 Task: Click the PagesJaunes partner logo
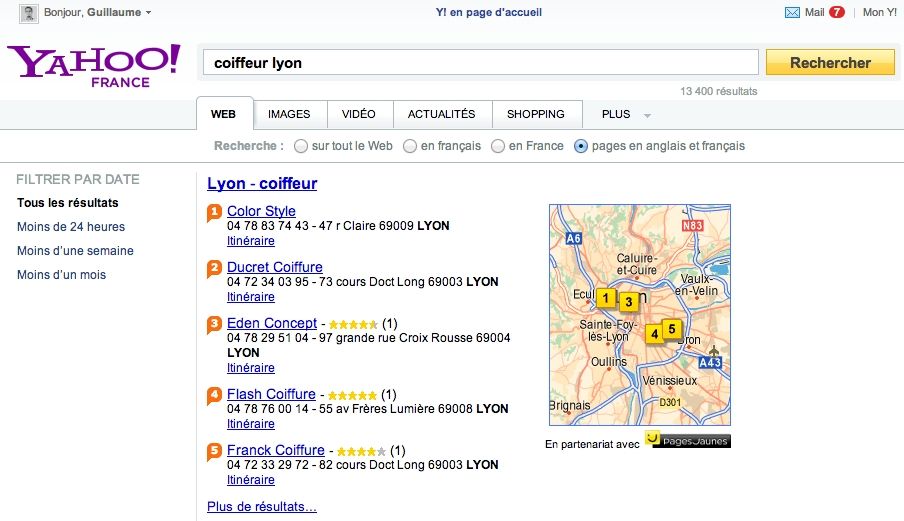688,440
